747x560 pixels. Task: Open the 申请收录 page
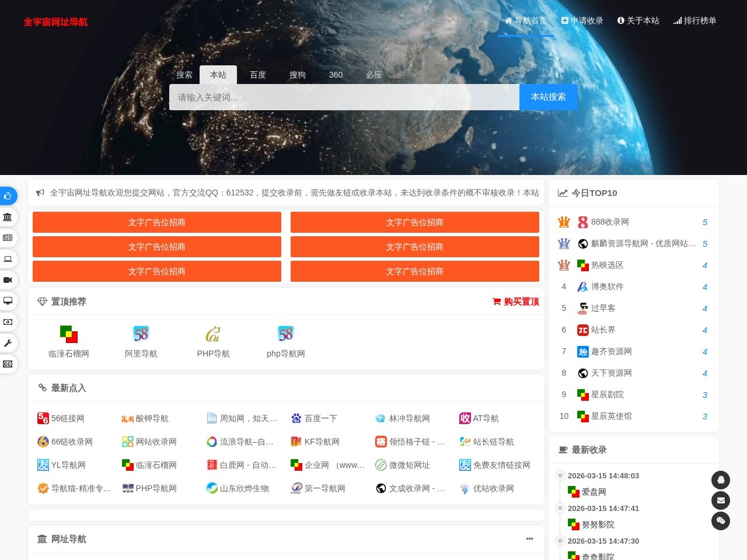[582, 20]
